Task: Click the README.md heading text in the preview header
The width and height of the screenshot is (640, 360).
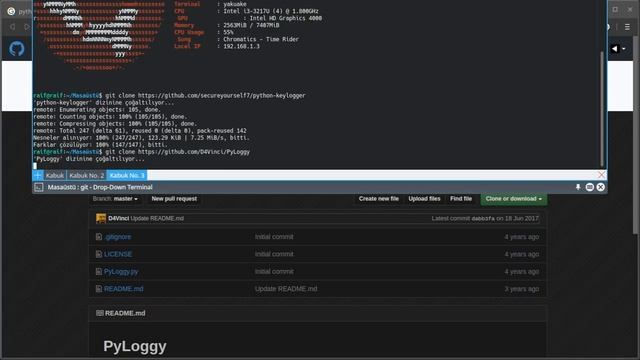Action: (x=125, y=313)
